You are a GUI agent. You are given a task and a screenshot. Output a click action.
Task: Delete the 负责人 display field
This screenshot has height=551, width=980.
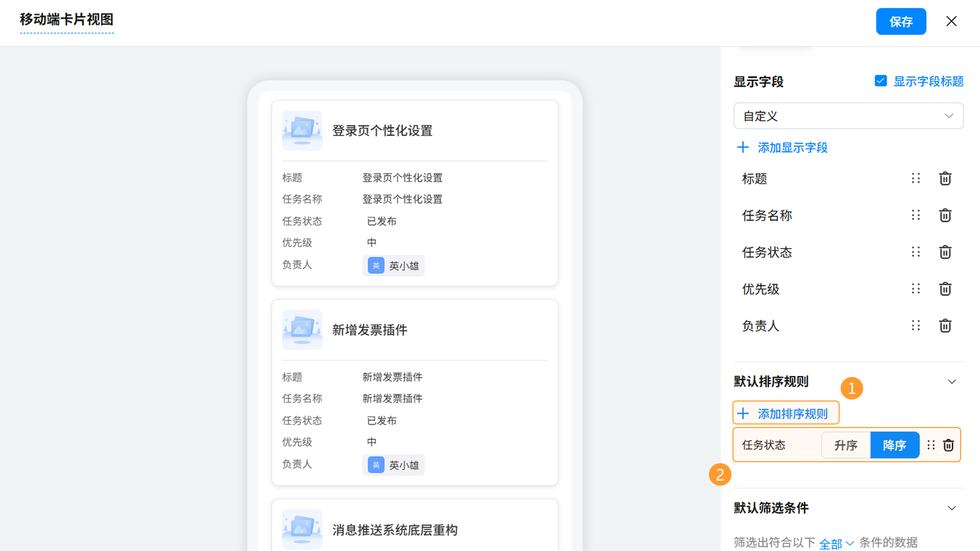tap(945, 326)
